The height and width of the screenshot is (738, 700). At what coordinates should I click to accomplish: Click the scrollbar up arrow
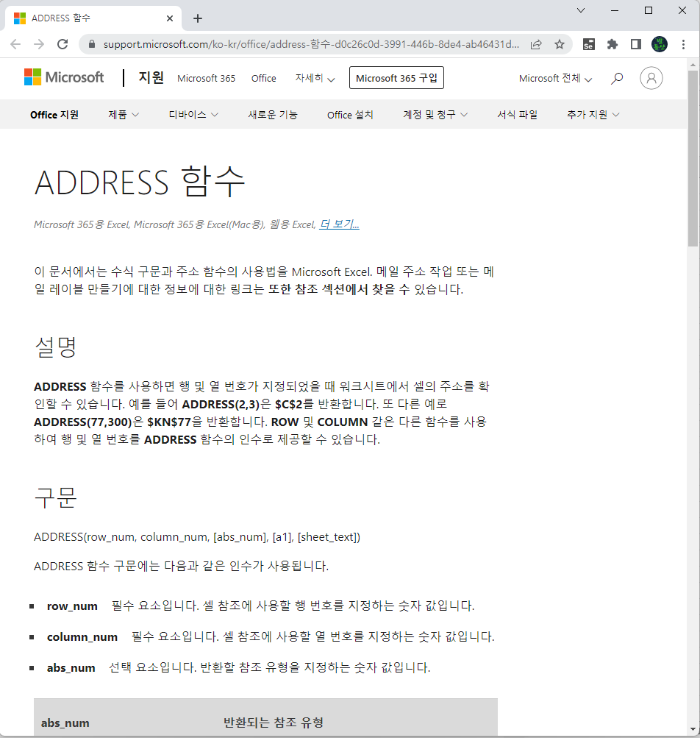693,64
